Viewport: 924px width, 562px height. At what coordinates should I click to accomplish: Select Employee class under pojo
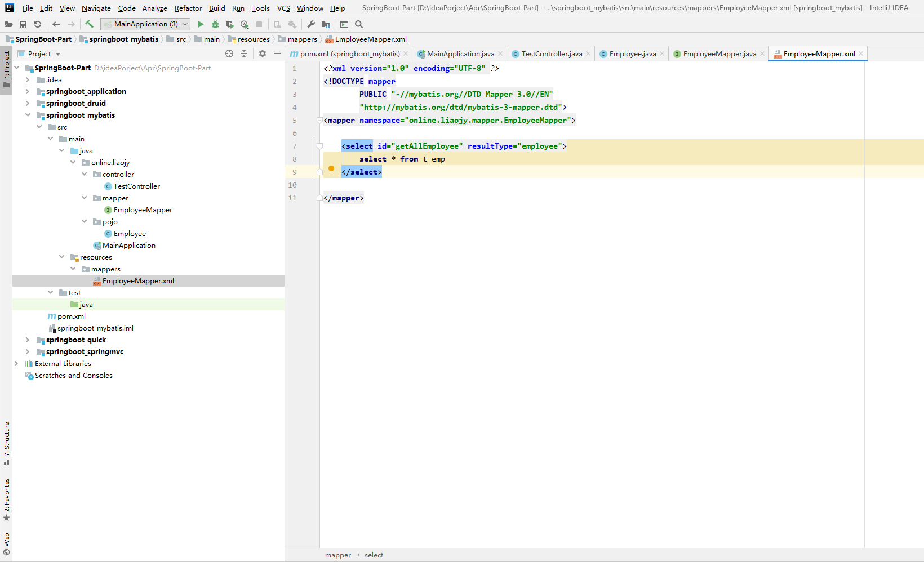[x=130, y=234]
